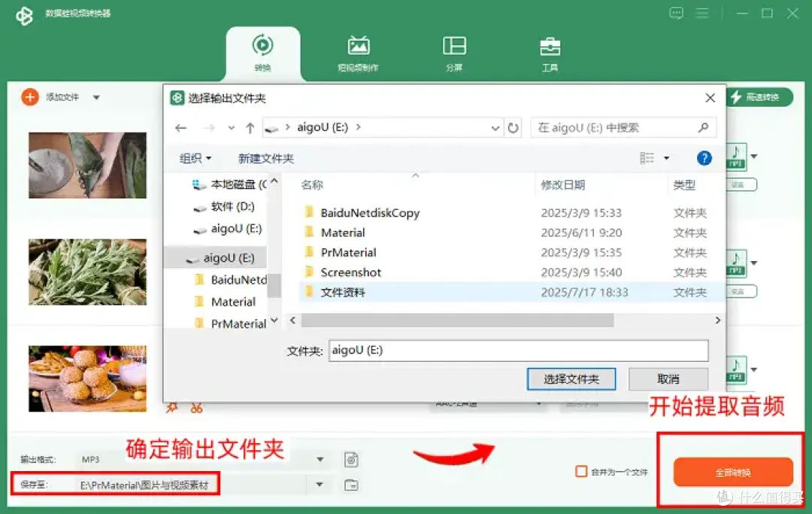Open the Organize menu
812x514 pixels.
click(x=195, y=158)
